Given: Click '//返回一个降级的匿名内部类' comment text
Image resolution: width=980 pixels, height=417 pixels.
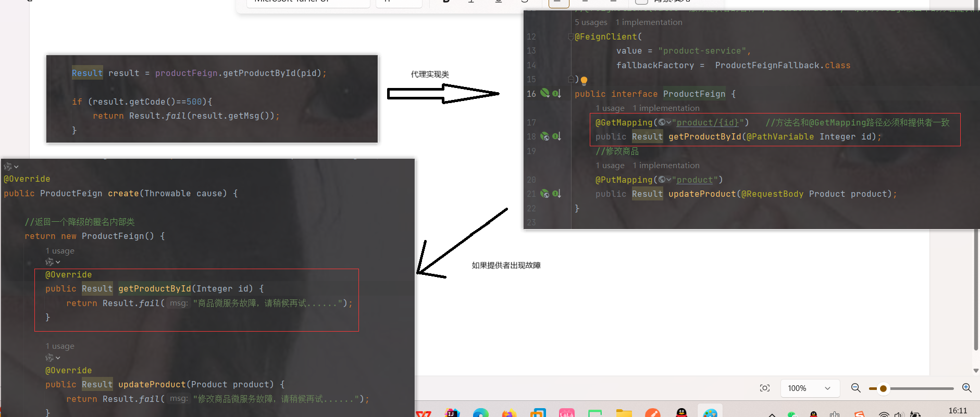Looking at the screenshot, I should pyautogui.click(x=80, y=222).
